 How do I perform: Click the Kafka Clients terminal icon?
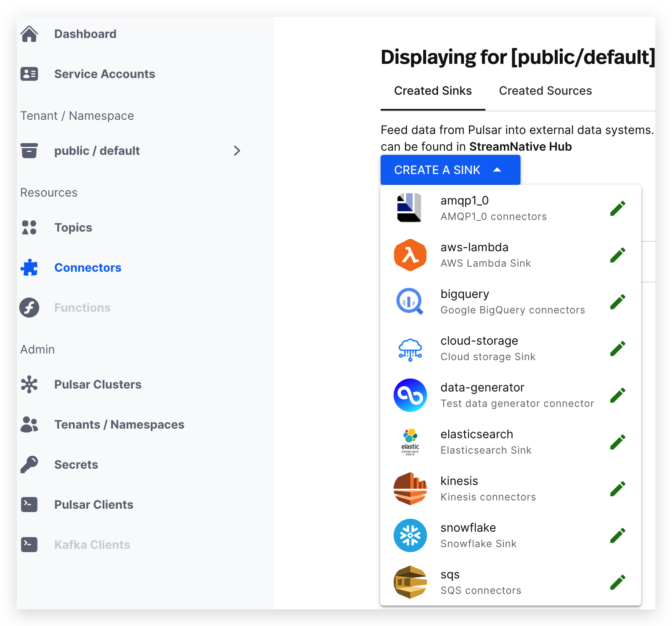tap(29, 545)
